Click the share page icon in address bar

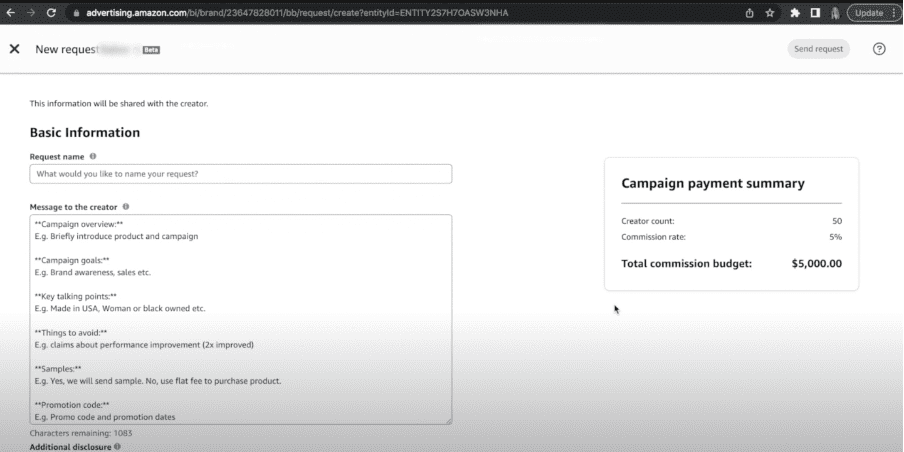click(749, 13)
